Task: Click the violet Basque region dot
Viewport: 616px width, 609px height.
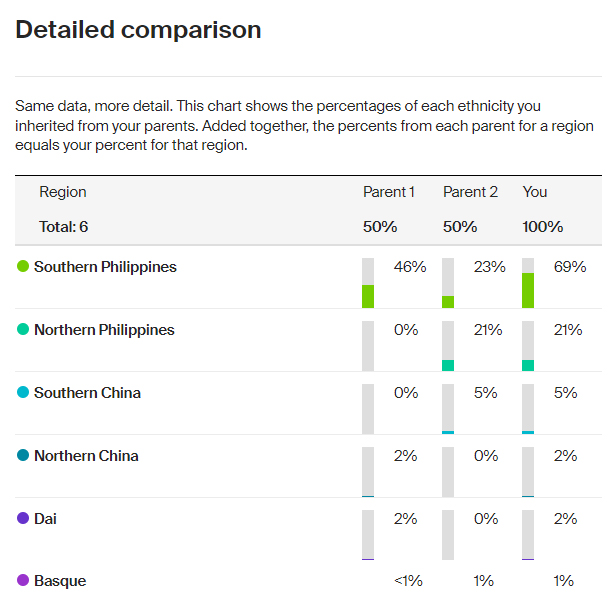Action: click(23, 580)
